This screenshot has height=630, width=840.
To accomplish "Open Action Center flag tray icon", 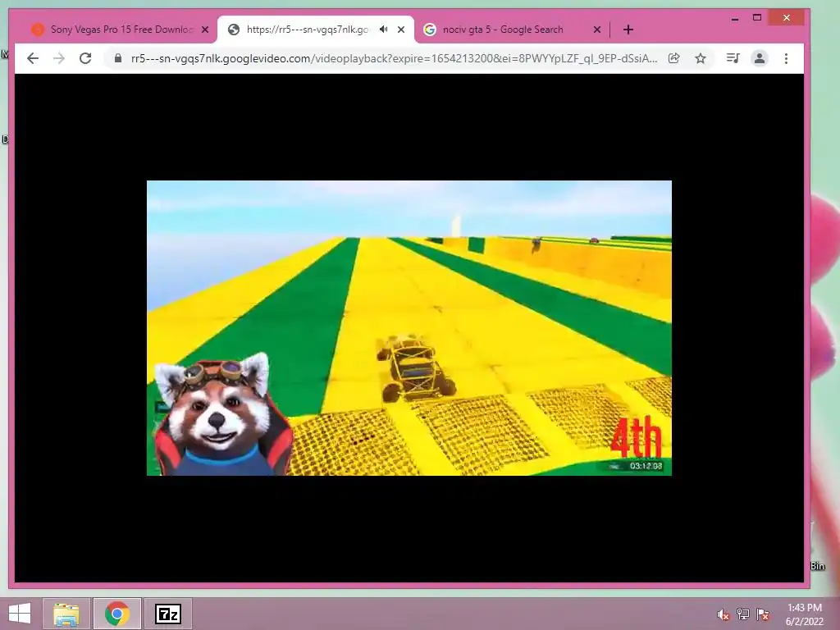I will click(763, 614).
